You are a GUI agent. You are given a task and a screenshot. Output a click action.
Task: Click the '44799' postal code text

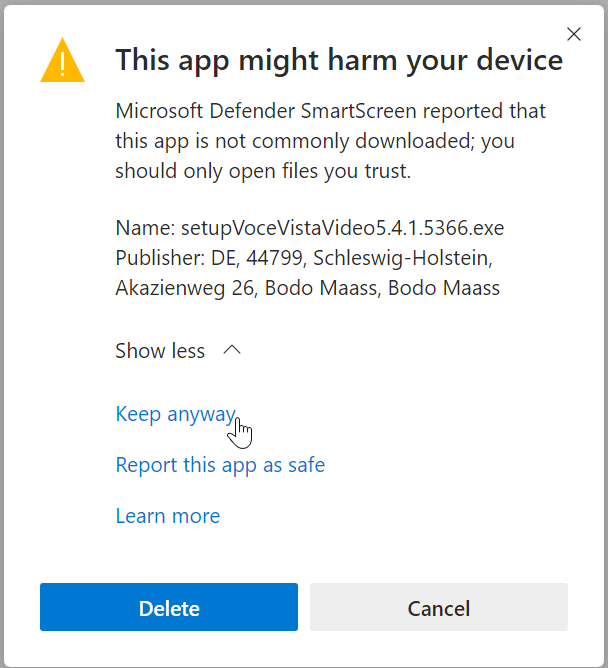coord(273,258)
